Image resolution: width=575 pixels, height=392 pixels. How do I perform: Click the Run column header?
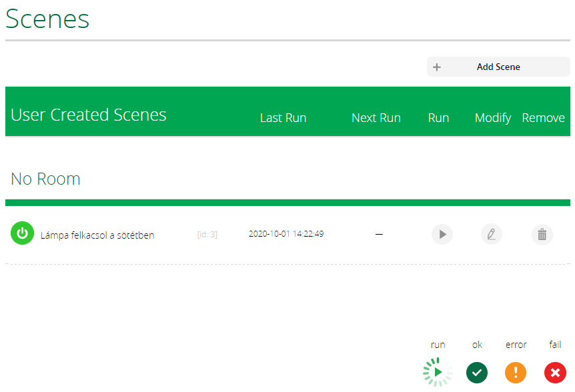(438, 118)
